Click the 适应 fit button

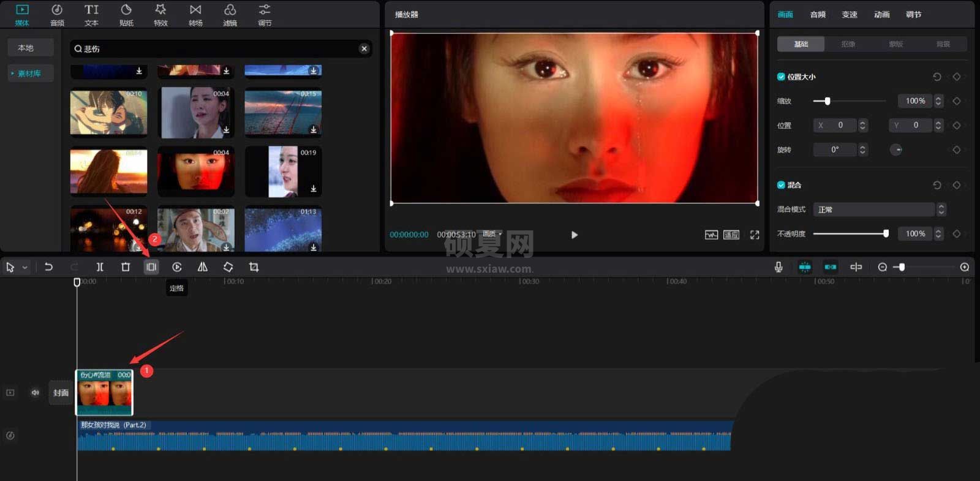731,235
